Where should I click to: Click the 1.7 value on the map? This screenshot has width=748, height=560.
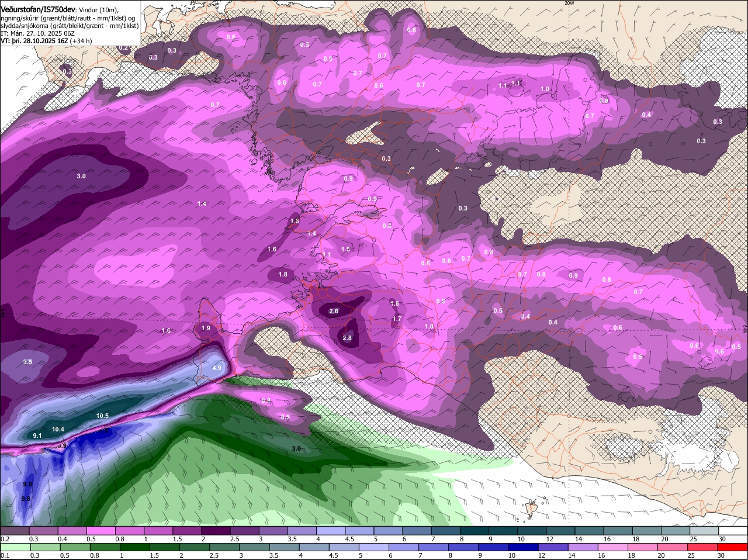(x=397, y=319)
